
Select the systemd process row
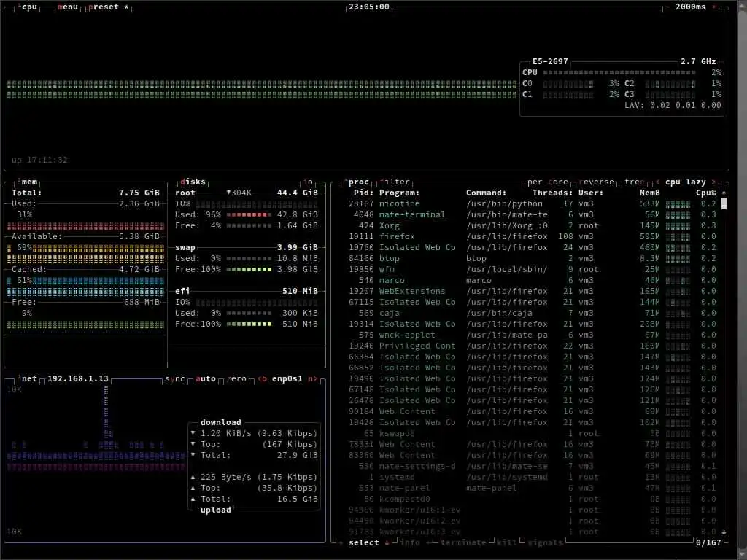point(528,478)
